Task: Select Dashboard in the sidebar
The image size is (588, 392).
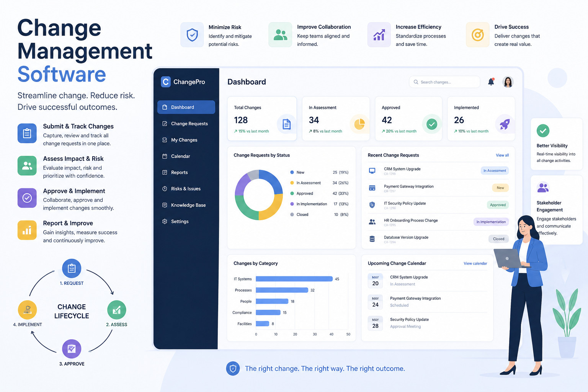Action: point(186,107)
